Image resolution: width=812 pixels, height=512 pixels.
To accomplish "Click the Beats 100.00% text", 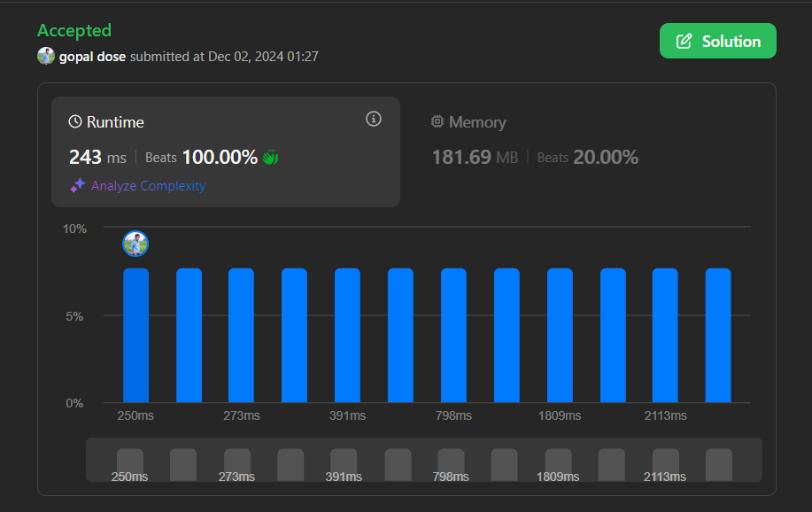I will click(x=201, y=157).
